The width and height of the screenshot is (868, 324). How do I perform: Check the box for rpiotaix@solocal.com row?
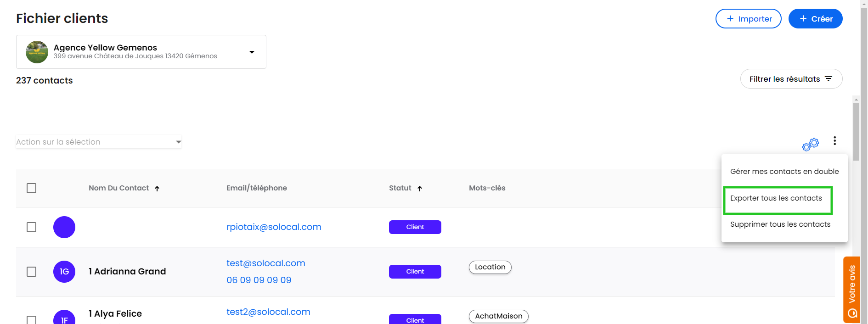(x=32, y=227)
